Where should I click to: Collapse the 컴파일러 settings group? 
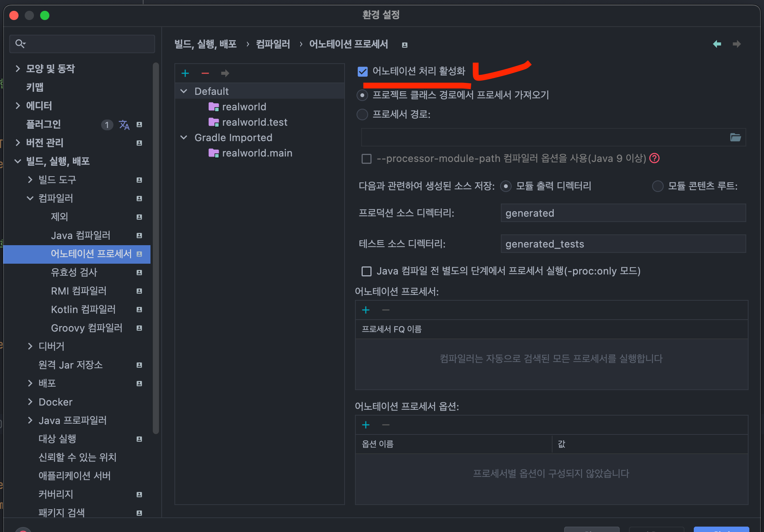point(30,198)
